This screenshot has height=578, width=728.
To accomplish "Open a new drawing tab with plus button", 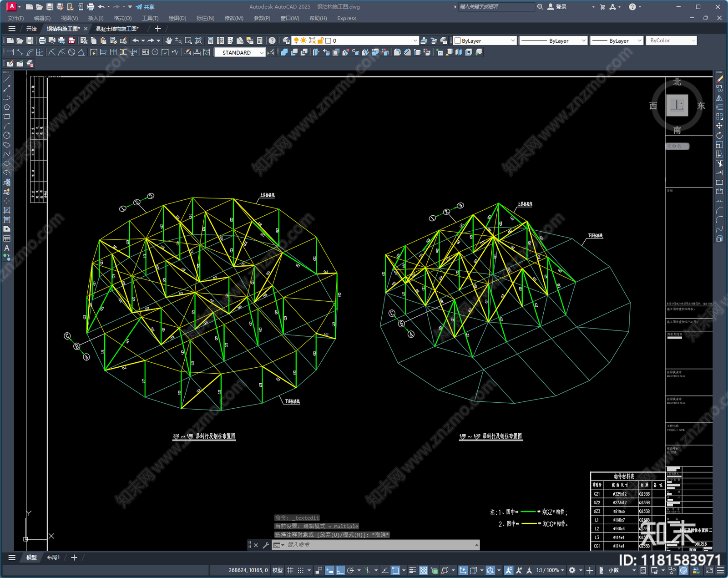I will click(x=158, y=29).
